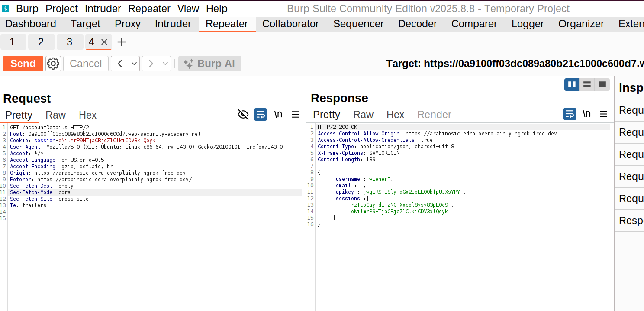
Task: Expand the forward history dropdown arrow
Action: [165, 64]
